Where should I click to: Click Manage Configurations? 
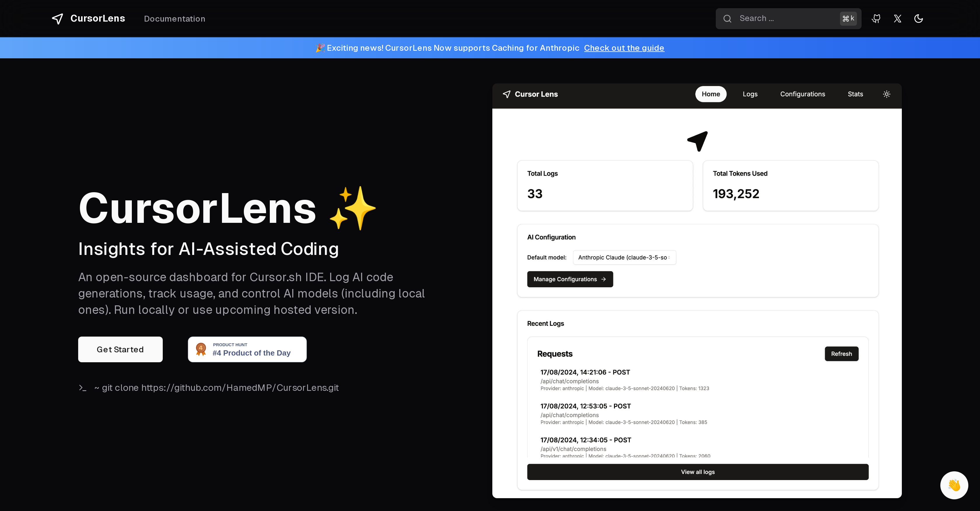click(x=570, y=279)
